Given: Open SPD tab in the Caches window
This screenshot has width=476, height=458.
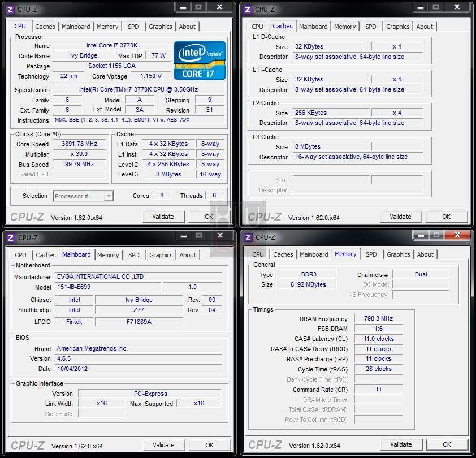Looking at the screenshot, I should (x=371, y=27).
